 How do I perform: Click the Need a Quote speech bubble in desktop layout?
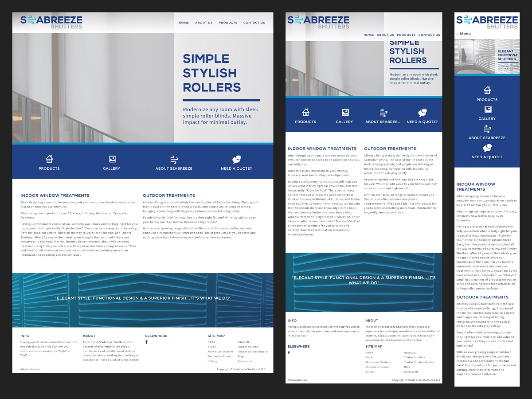(236, 159)
